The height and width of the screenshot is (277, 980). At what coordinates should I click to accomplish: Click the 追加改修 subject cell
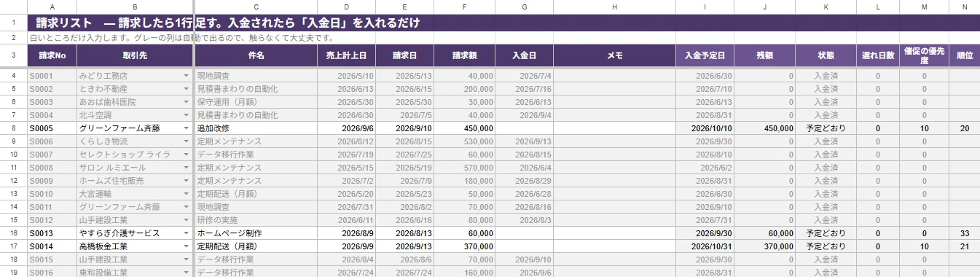click(256, 128)
